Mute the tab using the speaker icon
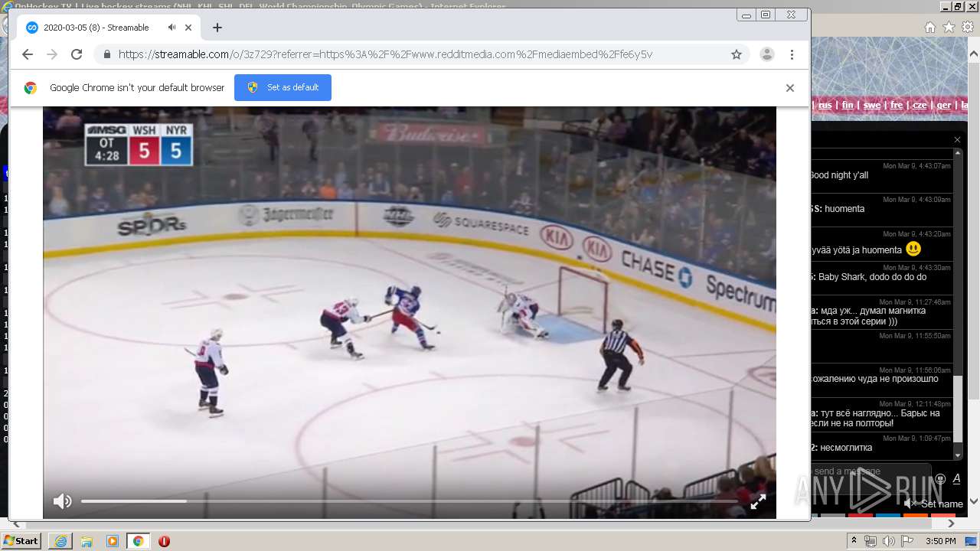This screenshot has width=980, height=551. [x=172, y=28]
